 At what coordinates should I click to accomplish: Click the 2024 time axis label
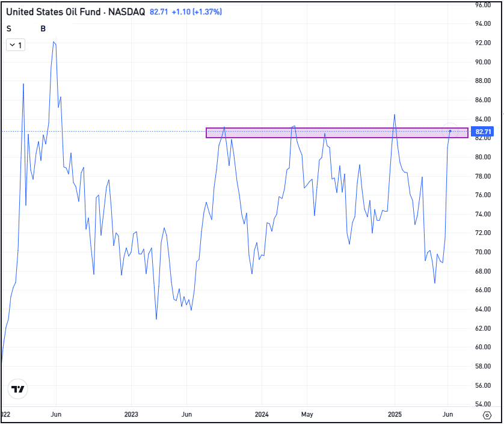(x=262, y=414)
